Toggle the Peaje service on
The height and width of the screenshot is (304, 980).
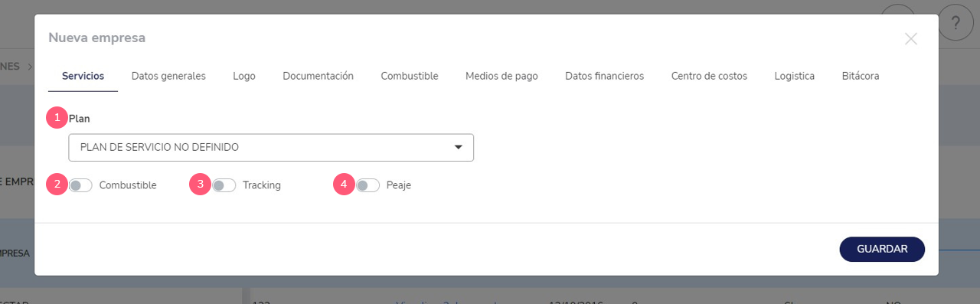tap(367, 185)
